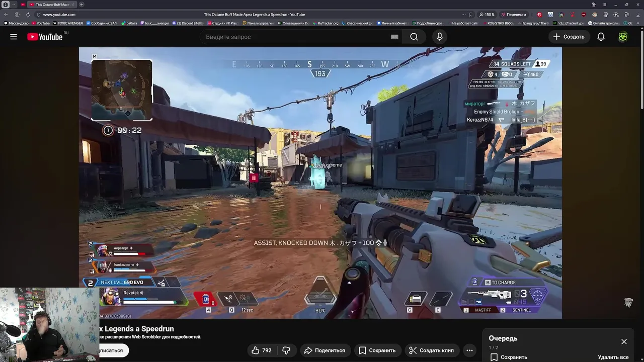Open the more actions three-dot menu

[469, 350]
